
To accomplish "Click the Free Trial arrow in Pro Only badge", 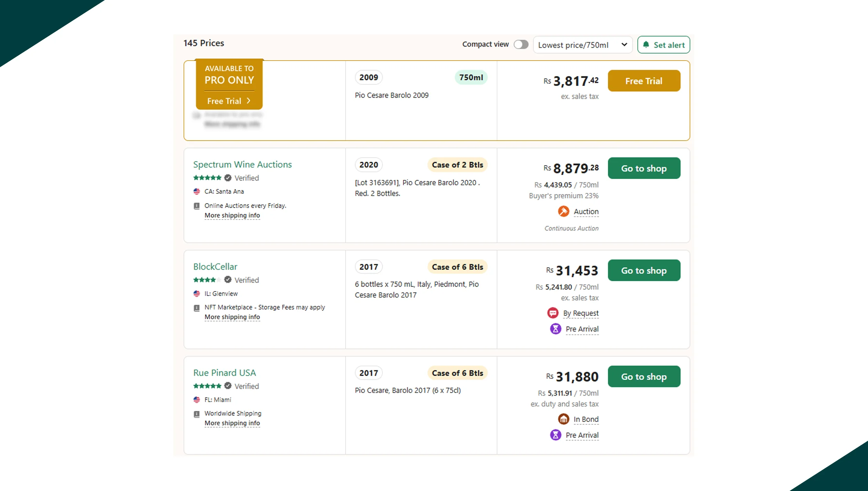I will [249, 101].
